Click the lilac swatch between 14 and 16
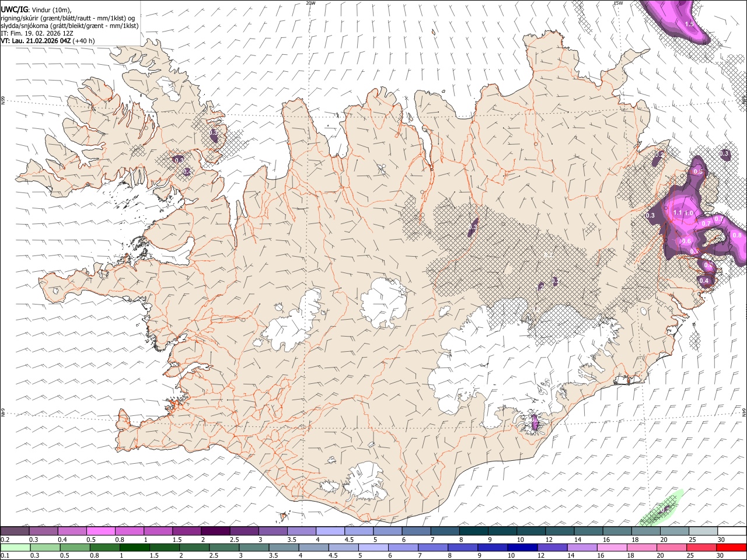This screenshot has height=560, width=747. 582,547
